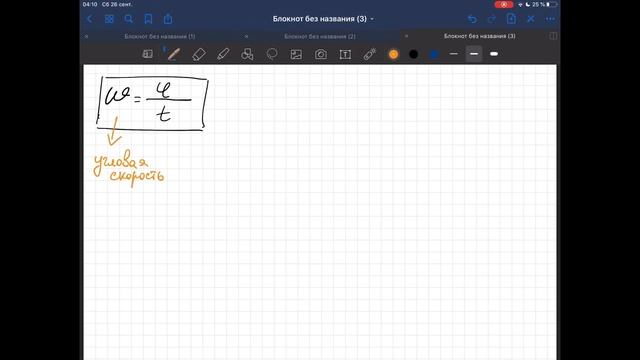Close the Блокнот без названия (2) tab
The width and height of the screenshot is (640, 360).
coord(246,36)
